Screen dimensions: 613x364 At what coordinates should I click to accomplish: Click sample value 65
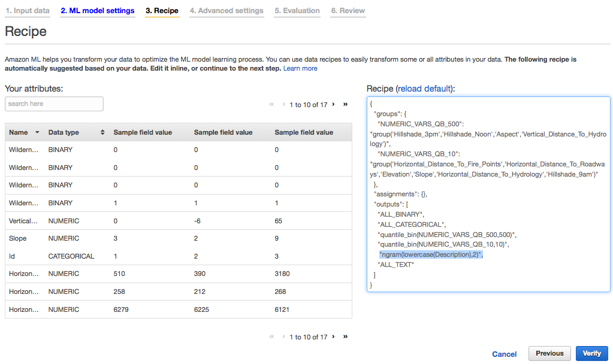278,221
